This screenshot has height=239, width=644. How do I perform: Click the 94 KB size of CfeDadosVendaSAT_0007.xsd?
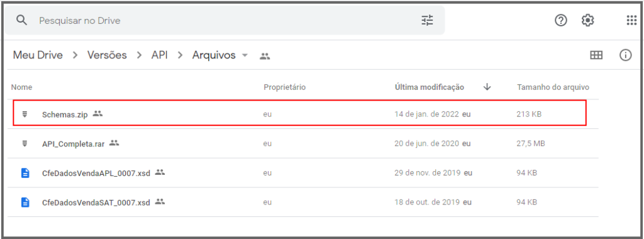click(x=526, y=203)
